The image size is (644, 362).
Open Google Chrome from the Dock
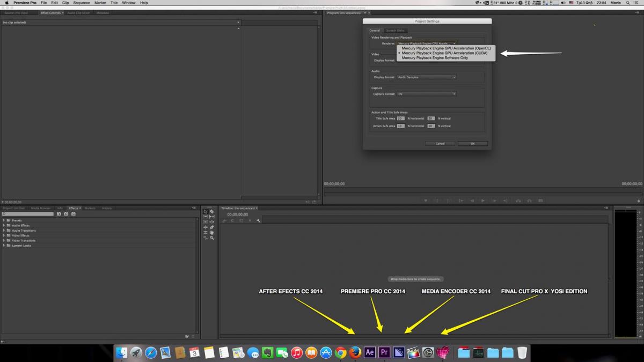click(340, 352)
